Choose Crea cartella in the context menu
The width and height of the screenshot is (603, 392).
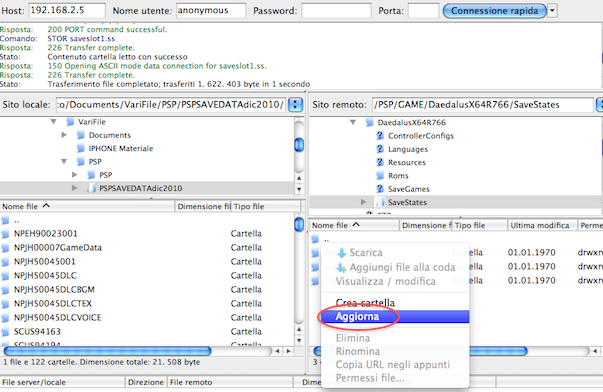tap(395, 303)
